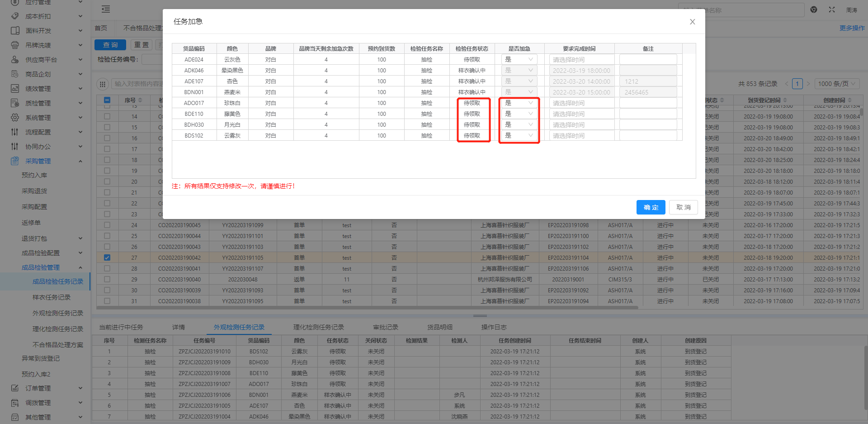
Task: Open column settings grid icon
Action: [x=103, y=84]
